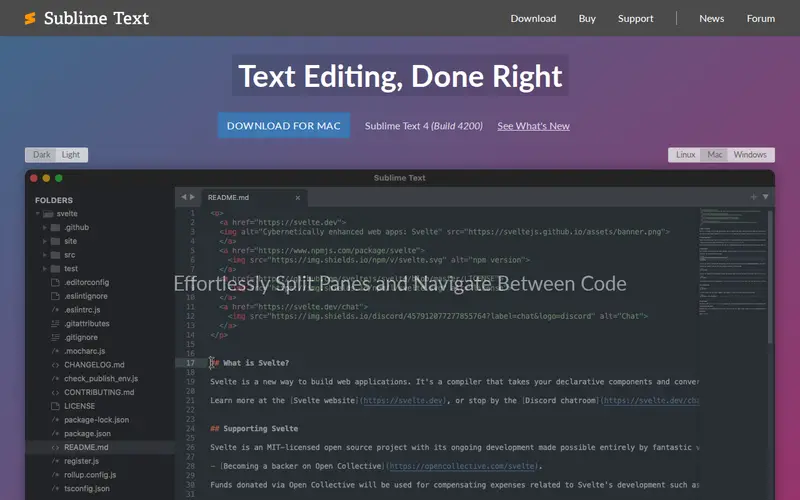Screen dimensions: 800x500
Task: Click the code minimap preview
Action: tap(733, 262)
